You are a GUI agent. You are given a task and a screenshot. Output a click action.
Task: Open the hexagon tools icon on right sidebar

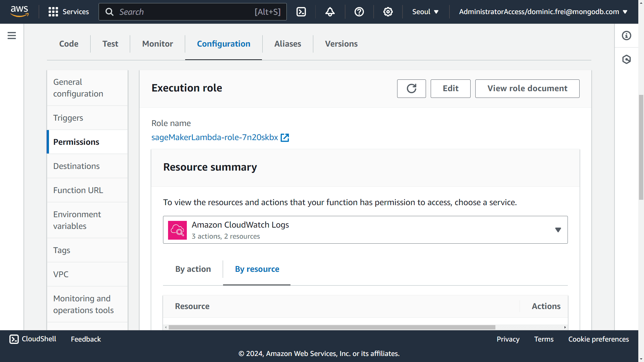tap(627, 59)
